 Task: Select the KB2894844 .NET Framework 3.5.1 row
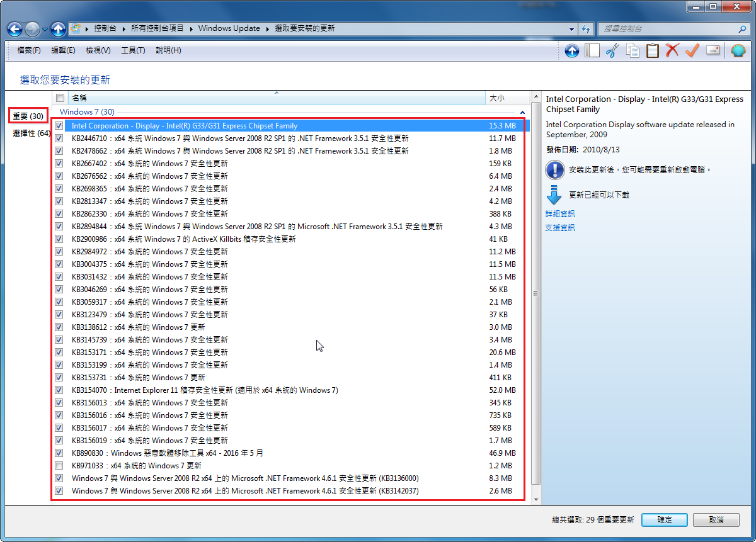coord(291,227)
